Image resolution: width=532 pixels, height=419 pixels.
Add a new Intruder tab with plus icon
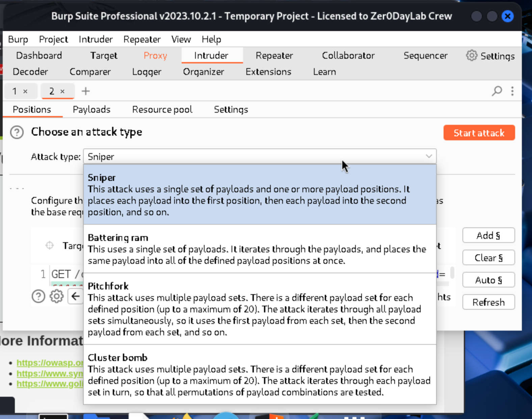pos(86,91)
